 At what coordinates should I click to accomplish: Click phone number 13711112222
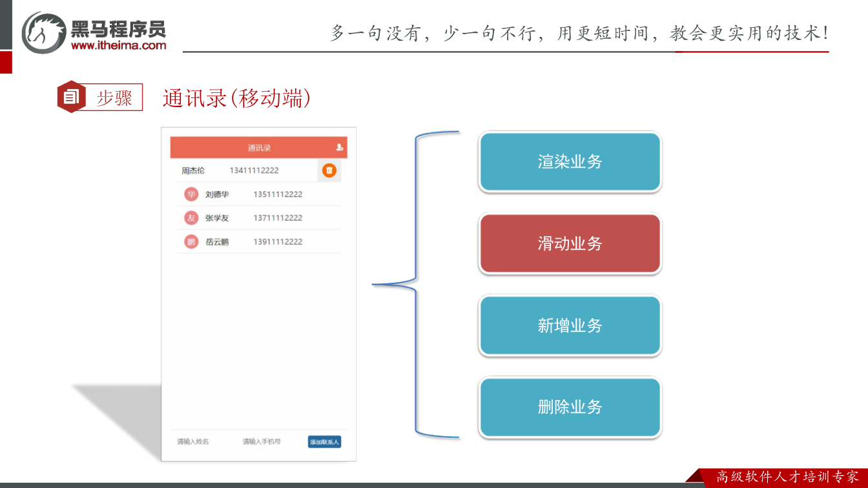(x=278, y=218)
